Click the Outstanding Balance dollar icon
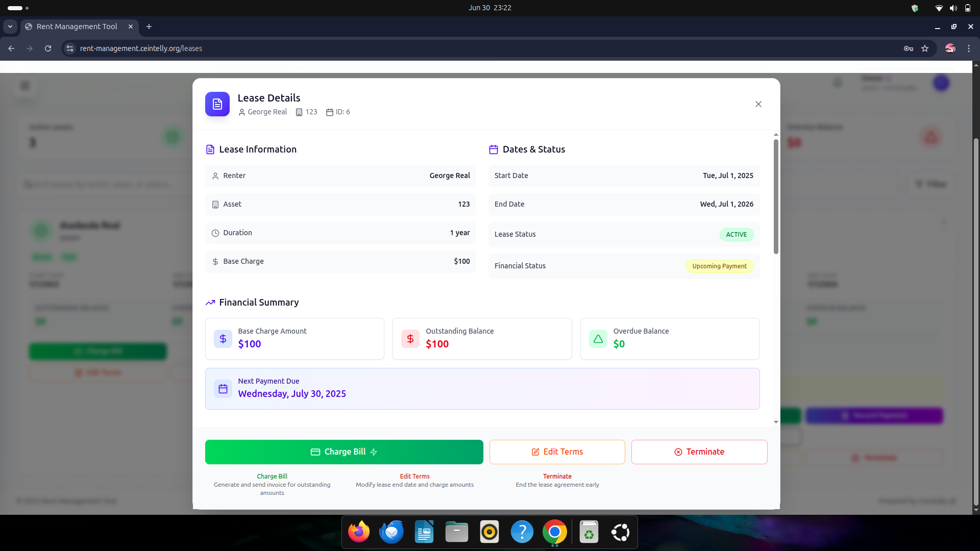The height and width of the screenshot is (551, 980). coord(410,339)
